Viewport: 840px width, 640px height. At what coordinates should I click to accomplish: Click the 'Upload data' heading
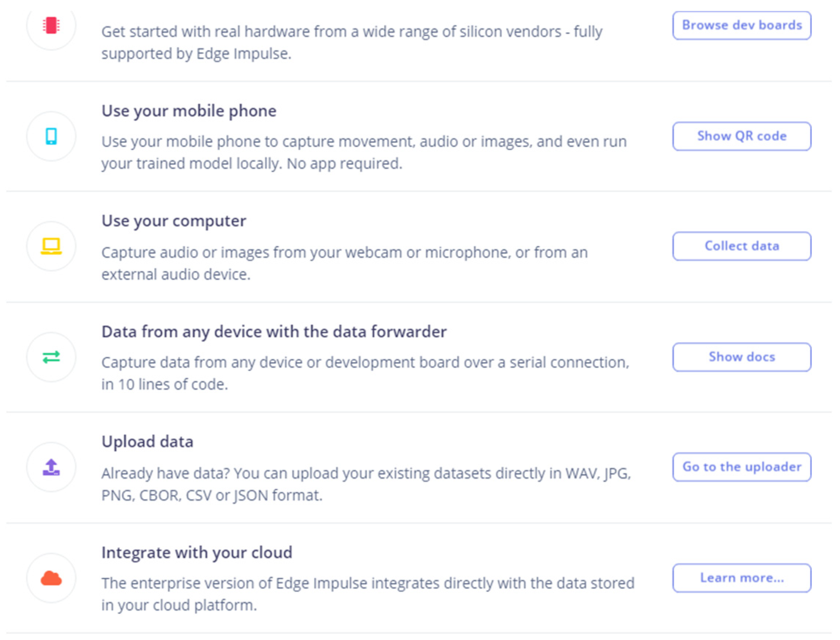click(148, 442)
